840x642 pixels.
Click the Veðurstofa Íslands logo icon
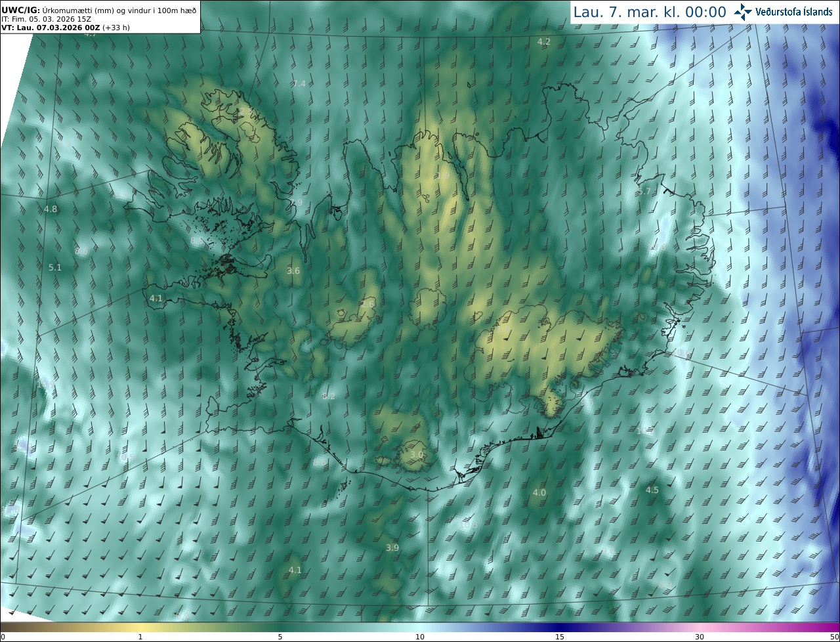click(x=743, y=12)
